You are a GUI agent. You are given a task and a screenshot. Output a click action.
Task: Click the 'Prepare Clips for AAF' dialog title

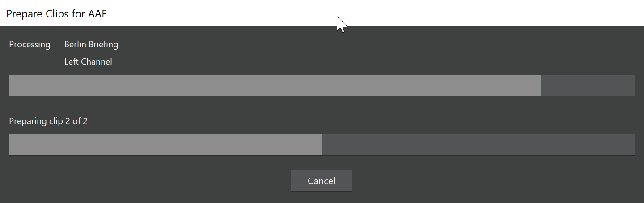(56, 13)
